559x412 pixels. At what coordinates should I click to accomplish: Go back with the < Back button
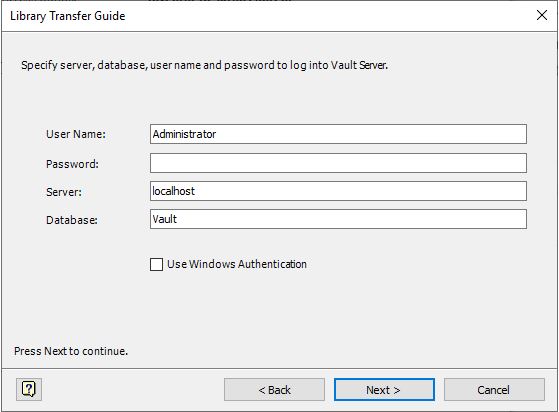tap(274, 390)
